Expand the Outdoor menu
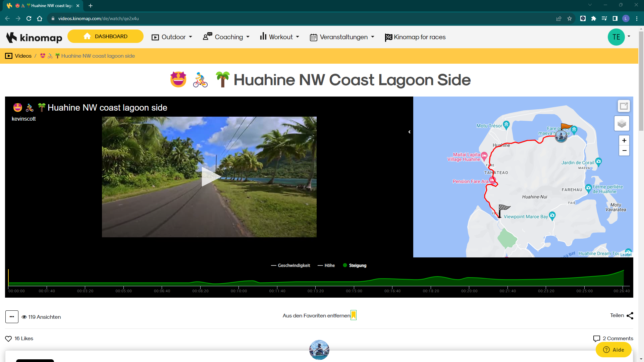The width and height of the screenshot is (644, 362). [172, 37]
